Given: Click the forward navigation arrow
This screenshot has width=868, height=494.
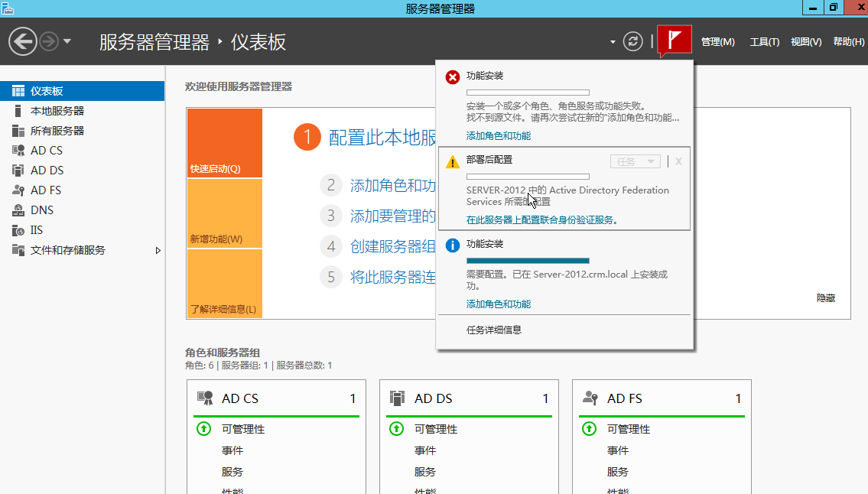Looking at the screenshot, I should pos(49,41).
